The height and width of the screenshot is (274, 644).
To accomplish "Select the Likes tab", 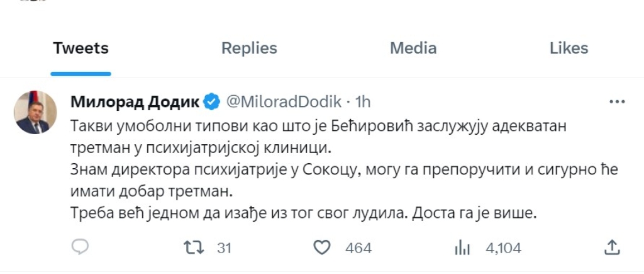I will (x=569, y=49).
